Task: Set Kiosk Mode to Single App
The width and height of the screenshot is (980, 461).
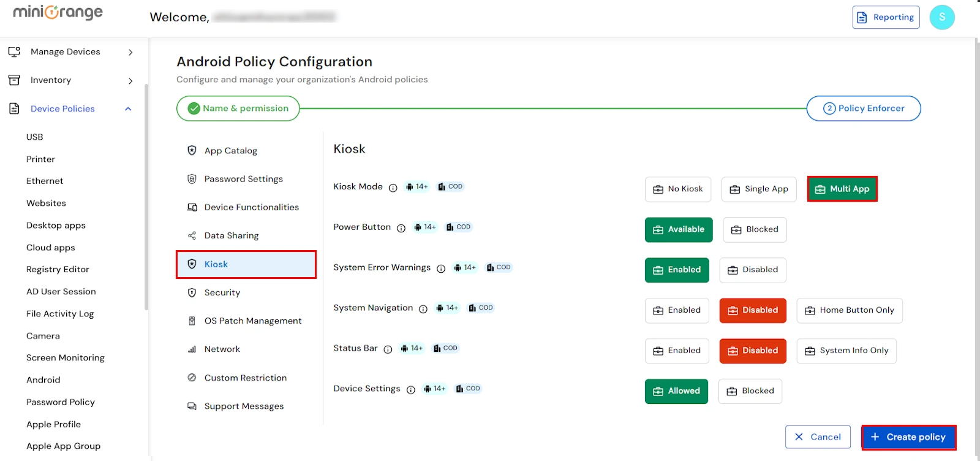Action: pos(759,189)
